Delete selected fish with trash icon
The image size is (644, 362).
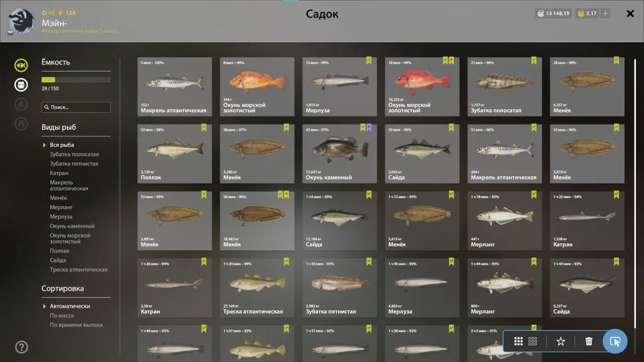tap(589, 341)
